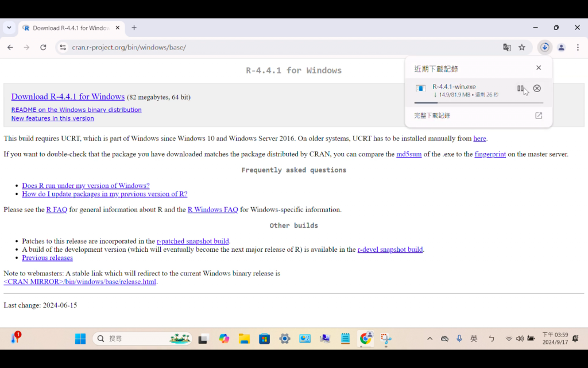Open Snipping Tool from taskbar
Screen dimensions: 588x368
pyautogui.click(x=386, y=339)
